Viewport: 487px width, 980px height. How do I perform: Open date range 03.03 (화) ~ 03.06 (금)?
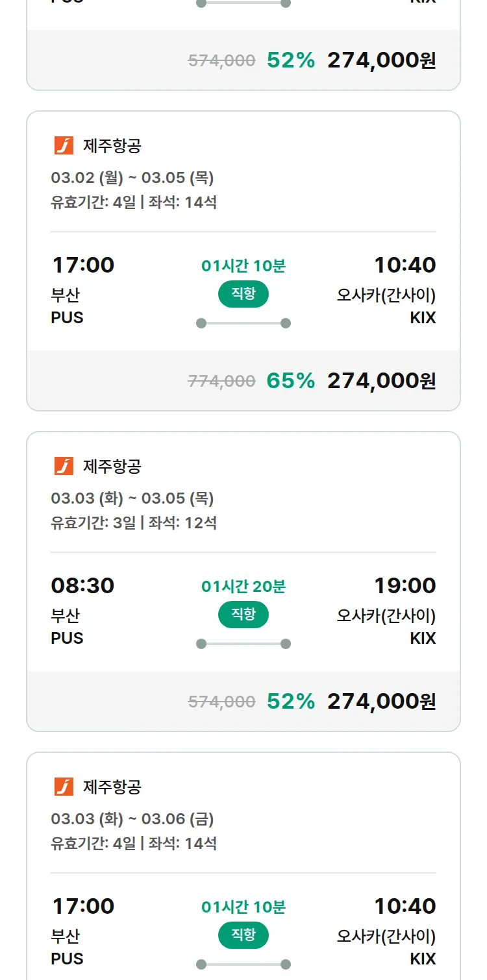point(132,819)
